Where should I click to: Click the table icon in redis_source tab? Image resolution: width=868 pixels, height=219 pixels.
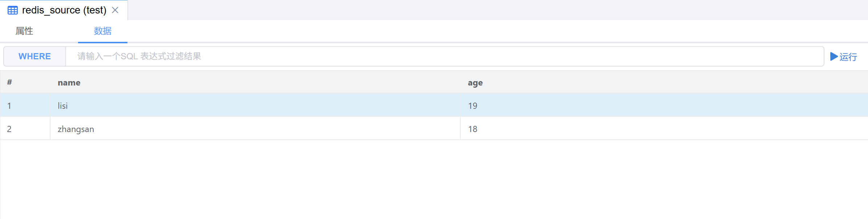click(13, 10)
